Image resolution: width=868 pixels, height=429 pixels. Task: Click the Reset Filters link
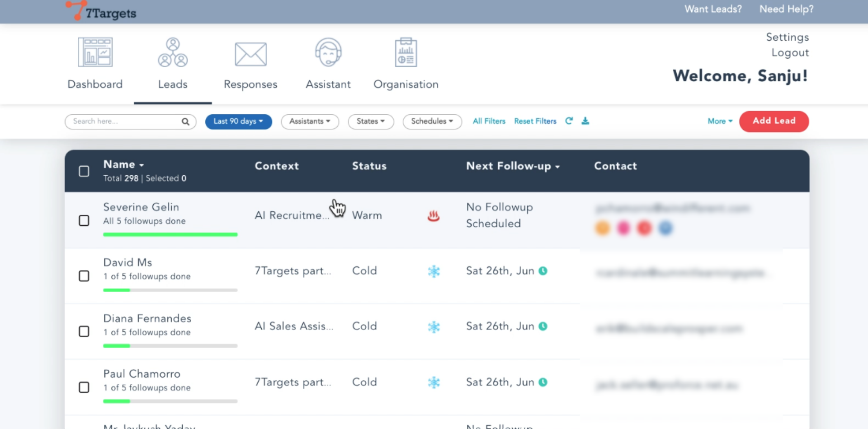coord(535,121)
